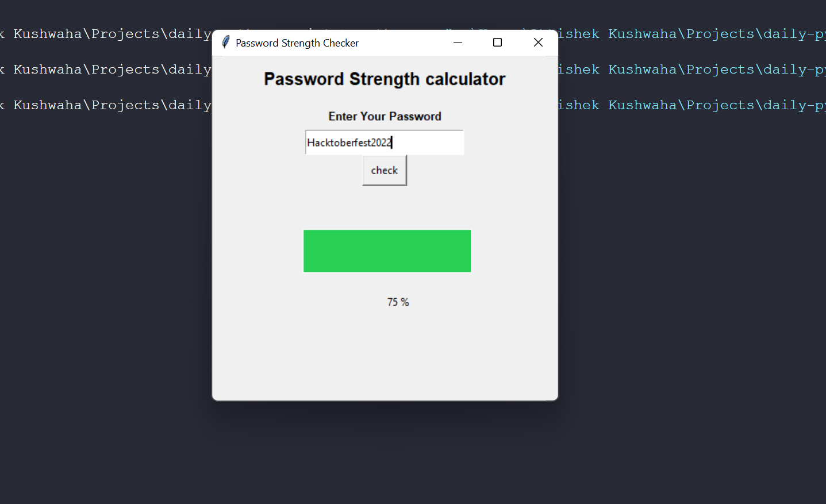Click the green strength progress bar

click(387, 251)
